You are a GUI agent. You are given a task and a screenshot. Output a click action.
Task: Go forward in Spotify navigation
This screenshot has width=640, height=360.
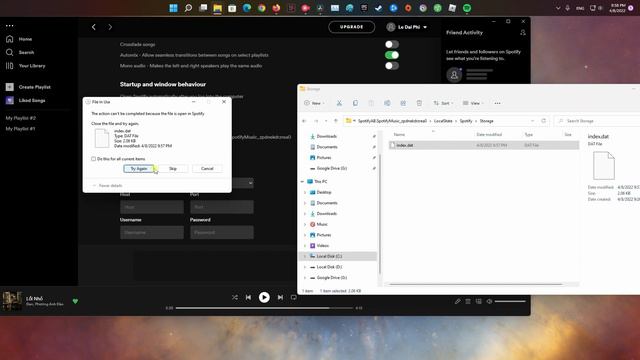coord(110,27)
